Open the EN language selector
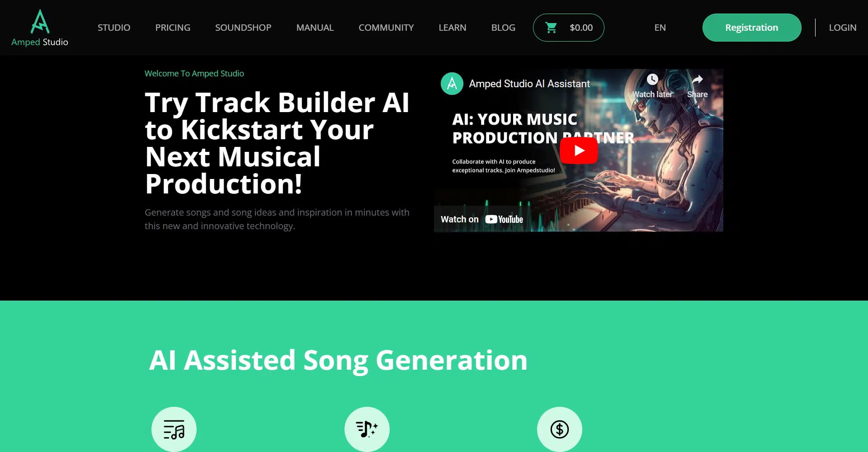 [660, 28]
